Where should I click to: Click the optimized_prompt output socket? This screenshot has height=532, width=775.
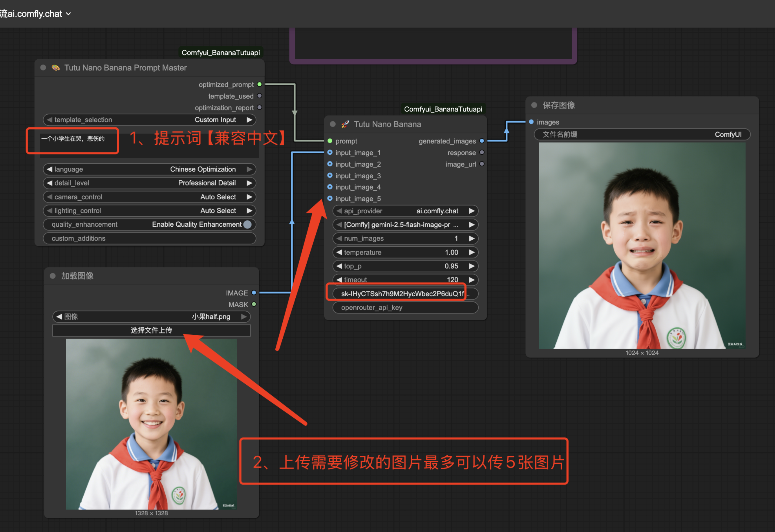(259, 84)
